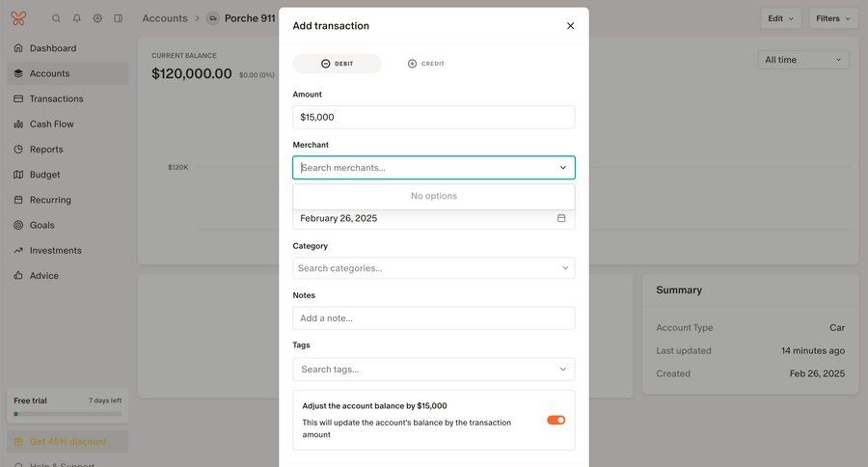The height and width of the screenshot is (467, 868).
Task: Click the Accounts layers icon
Action: click(x=18, y=73)
